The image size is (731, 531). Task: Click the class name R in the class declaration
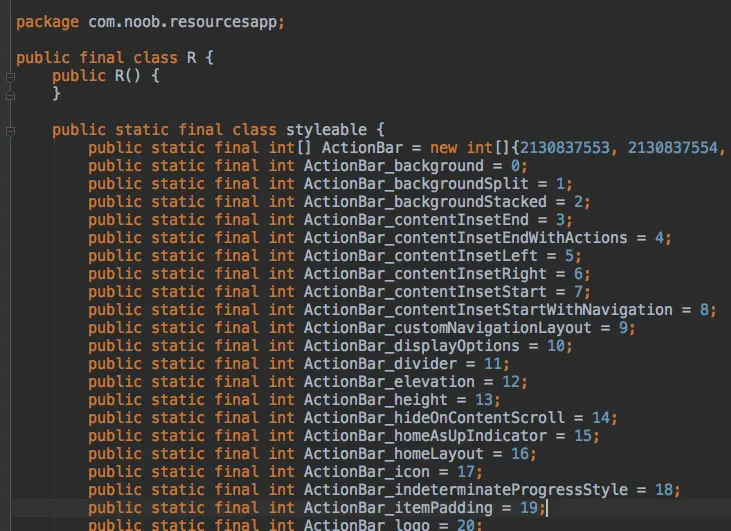point(191,58)
